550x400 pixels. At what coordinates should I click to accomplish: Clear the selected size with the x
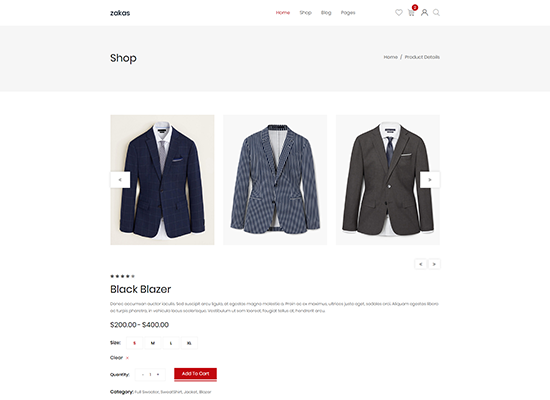click(127, 358)
